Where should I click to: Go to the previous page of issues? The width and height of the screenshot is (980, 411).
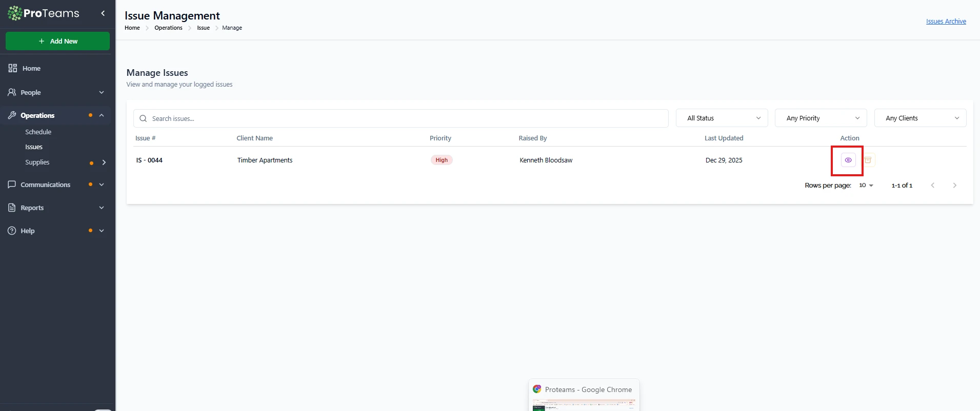point(932,186)
